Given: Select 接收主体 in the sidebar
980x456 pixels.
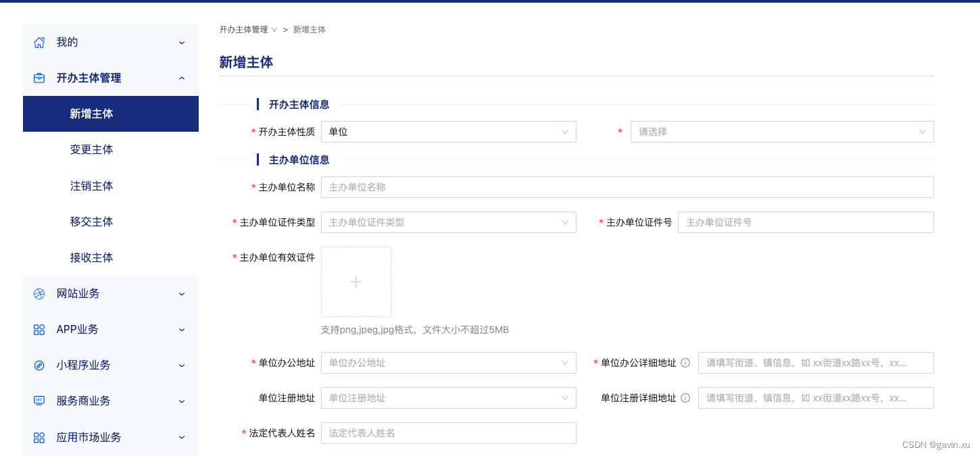Looking at the screenshot, I should (111, 257).
